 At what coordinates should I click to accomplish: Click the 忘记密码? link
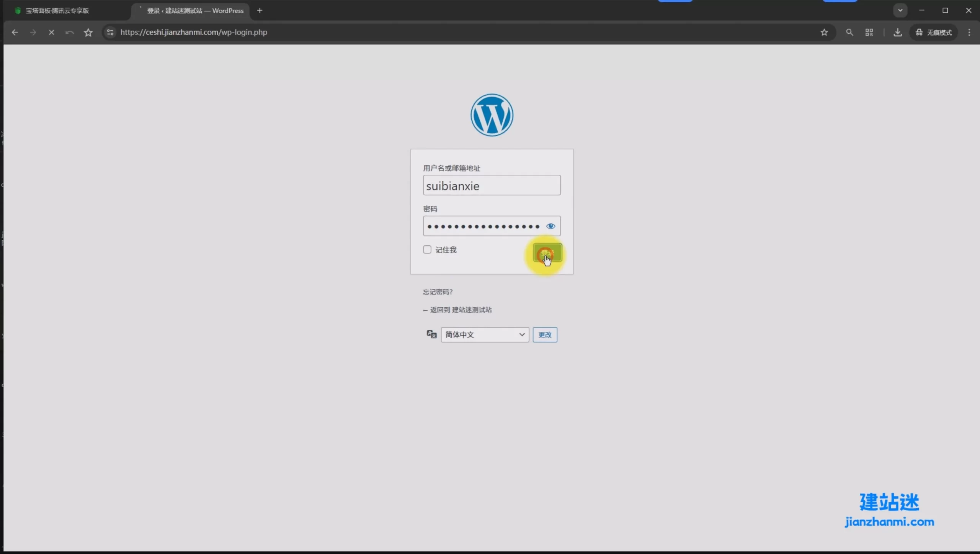438,292
